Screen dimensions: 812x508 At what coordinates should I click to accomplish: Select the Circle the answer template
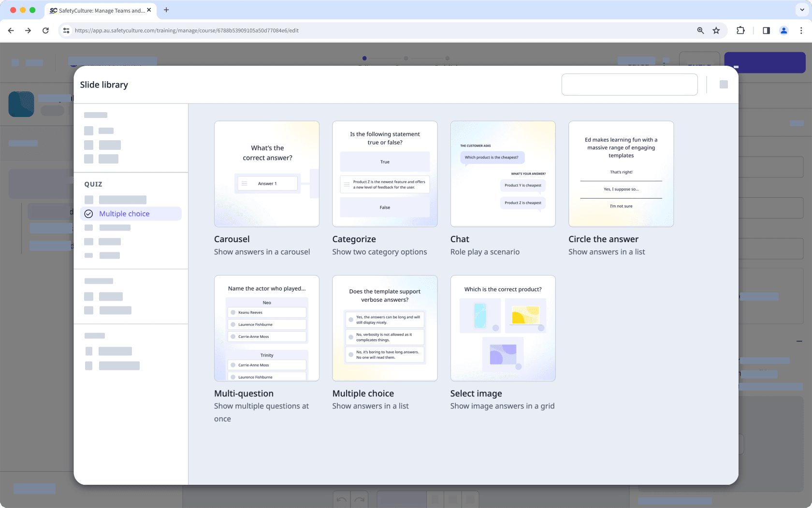621,174
